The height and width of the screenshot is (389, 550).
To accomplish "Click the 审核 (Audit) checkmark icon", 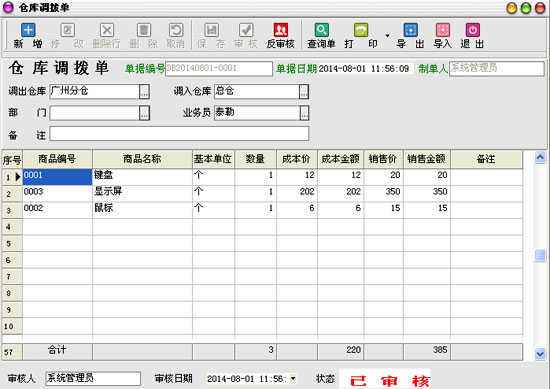I will tap(246, 30).
